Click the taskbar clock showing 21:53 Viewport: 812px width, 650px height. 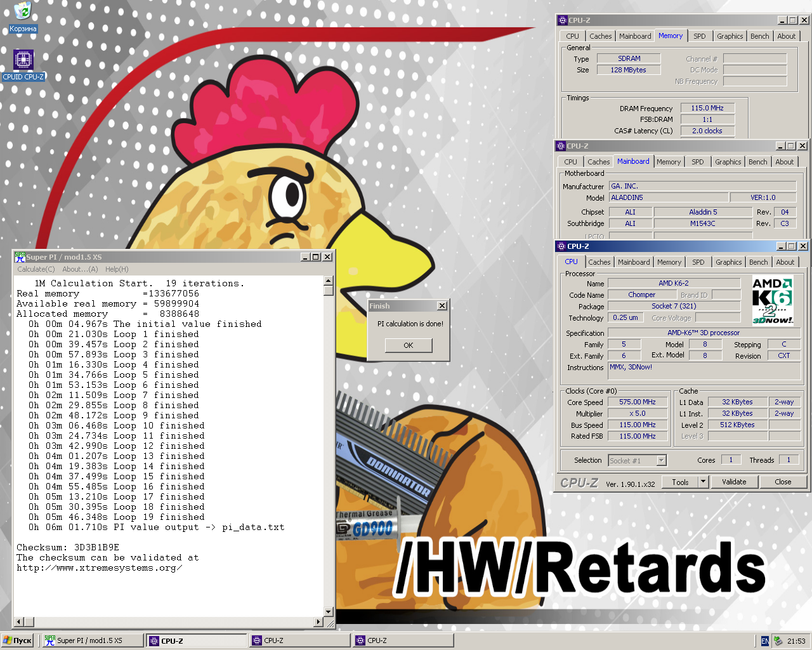[x=796, y=641]
